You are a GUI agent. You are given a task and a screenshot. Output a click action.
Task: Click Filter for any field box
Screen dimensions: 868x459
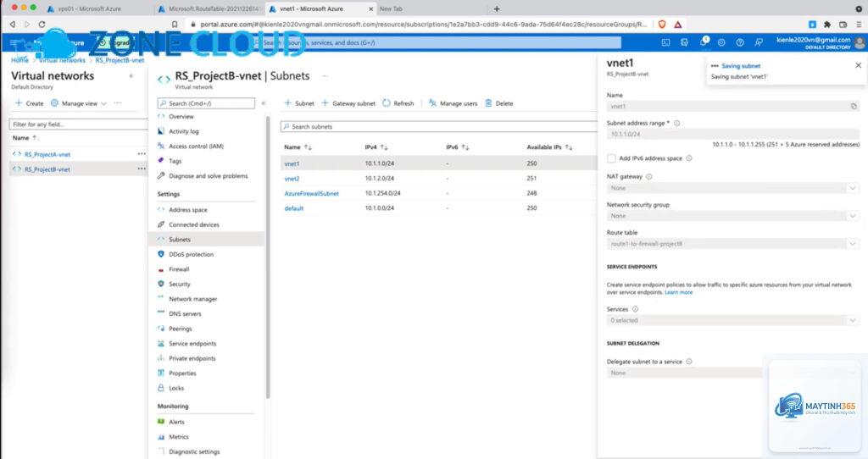[x=78, y=124]
